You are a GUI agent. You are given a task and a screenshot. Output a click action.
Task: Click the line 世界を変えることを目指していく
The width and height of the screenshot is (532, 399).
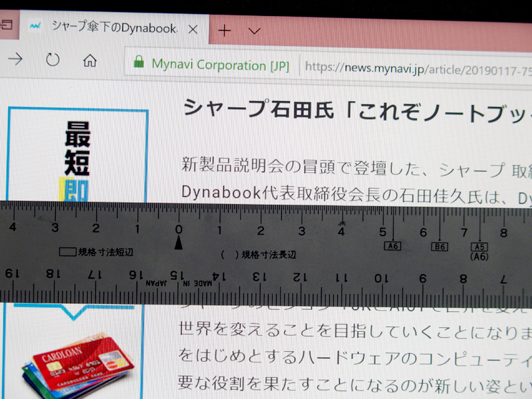[x=355, y=331]
